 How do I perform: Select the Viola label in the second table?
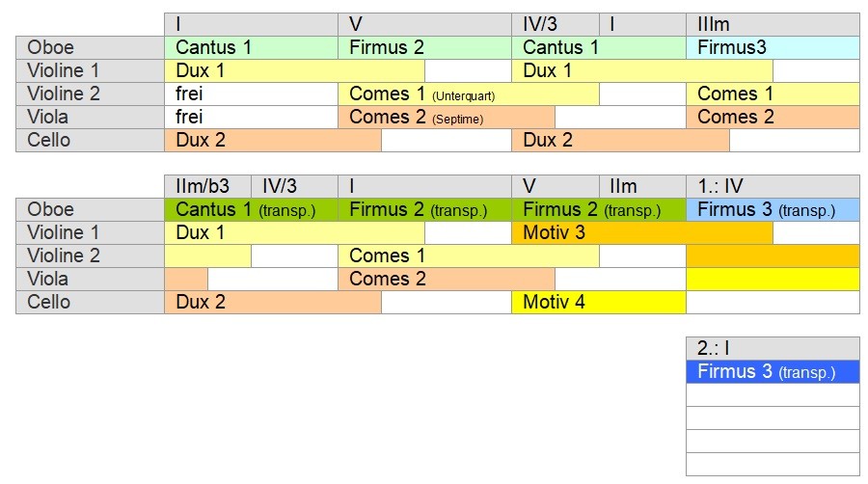coord(90,279)
